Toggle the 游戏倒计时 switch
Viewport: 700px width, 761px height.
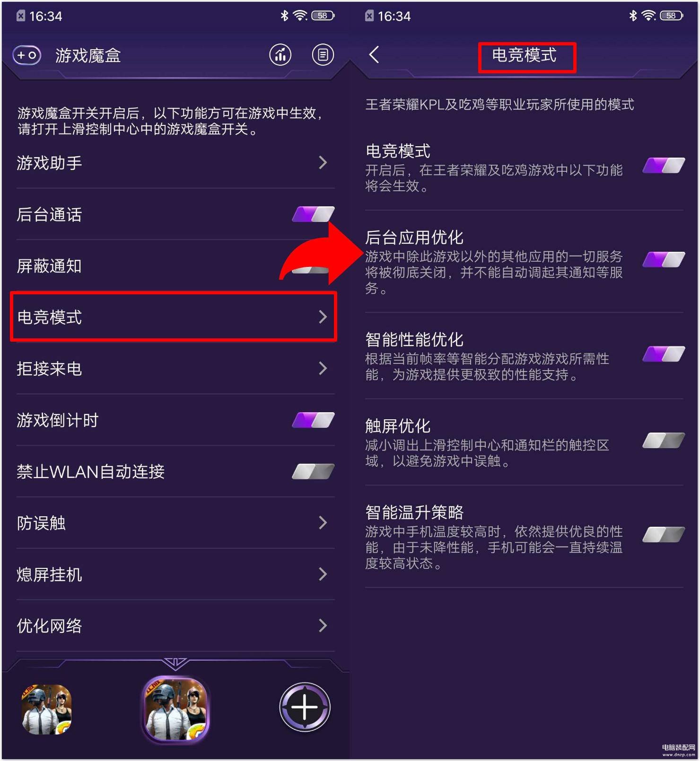pos(313,420)
